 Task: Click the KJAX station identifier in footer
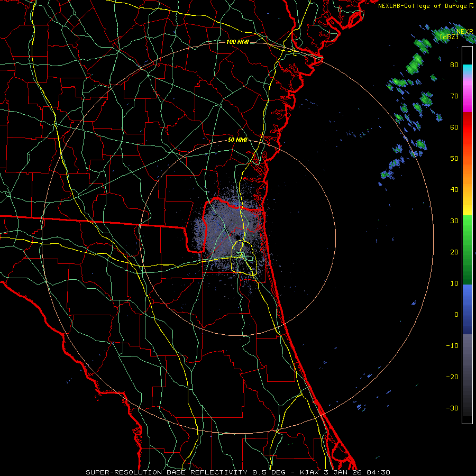tap(309, 472)
